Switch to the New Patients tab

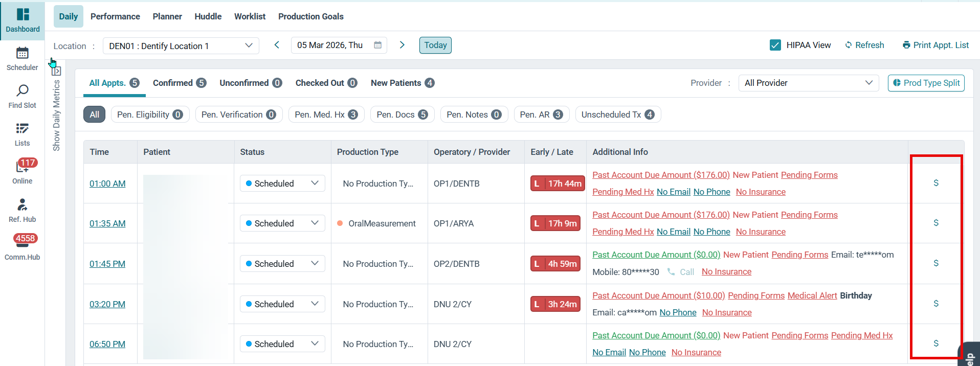[x=402, y=83]
